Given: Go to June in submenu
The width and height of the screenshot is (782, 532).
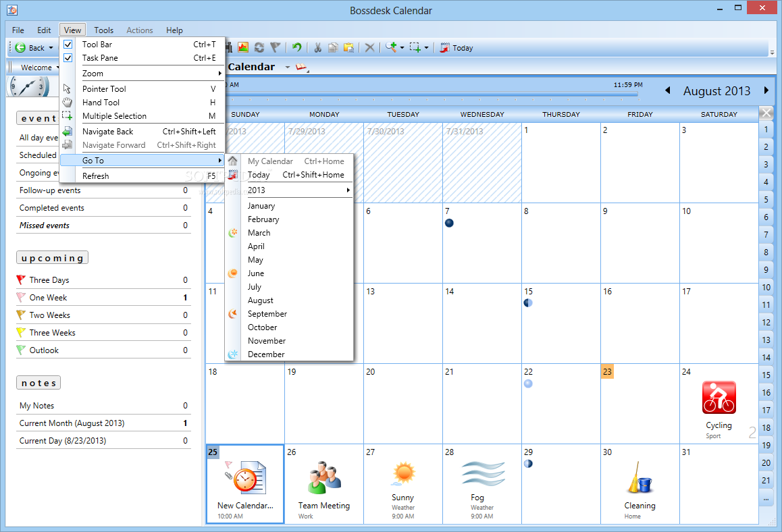Looking at the screenshot, I should (x=289, y=273).
